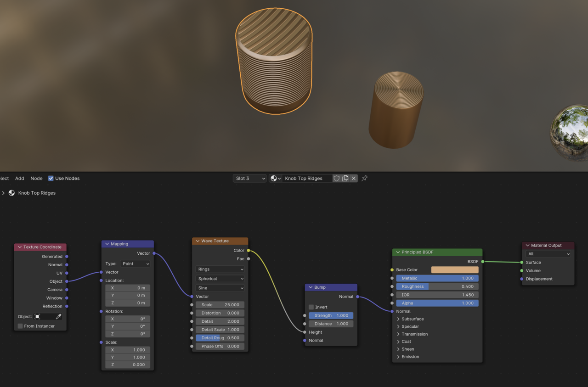Click the material icon in the breadcrumb
588x387 pixels.
[x=12, y=193]
